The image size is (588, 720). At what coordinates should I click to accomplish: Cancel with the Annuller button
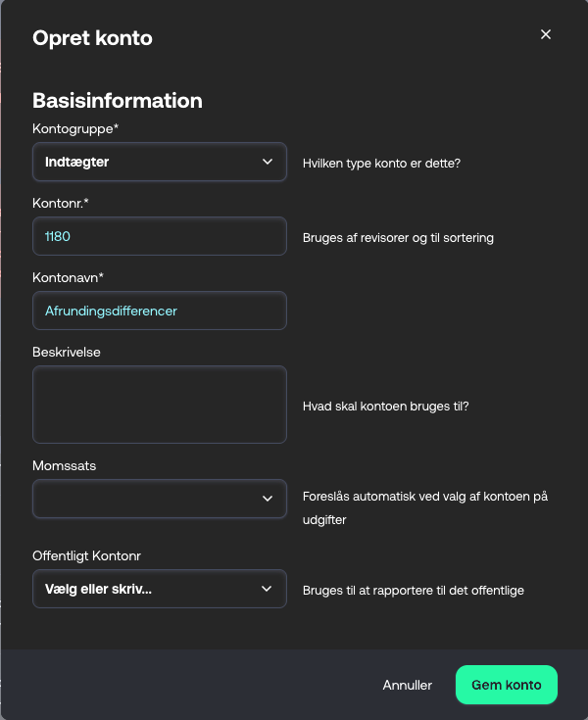click(407, 685)
